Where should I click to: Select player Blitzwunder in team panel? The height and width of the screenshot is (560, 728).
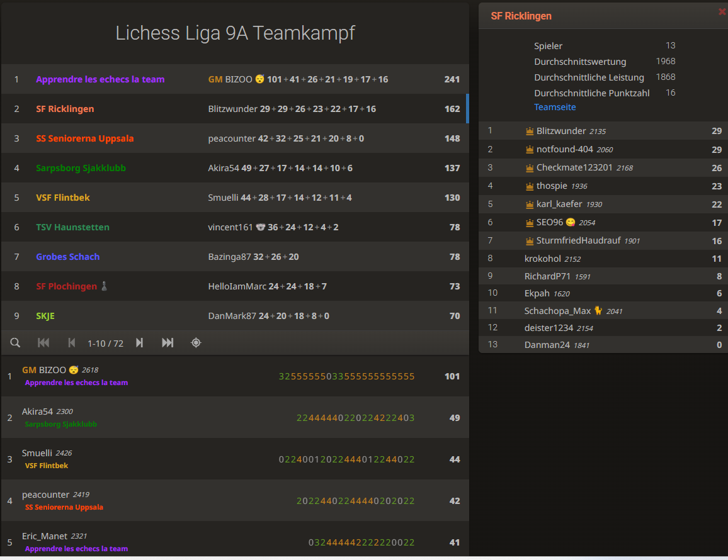603,131
